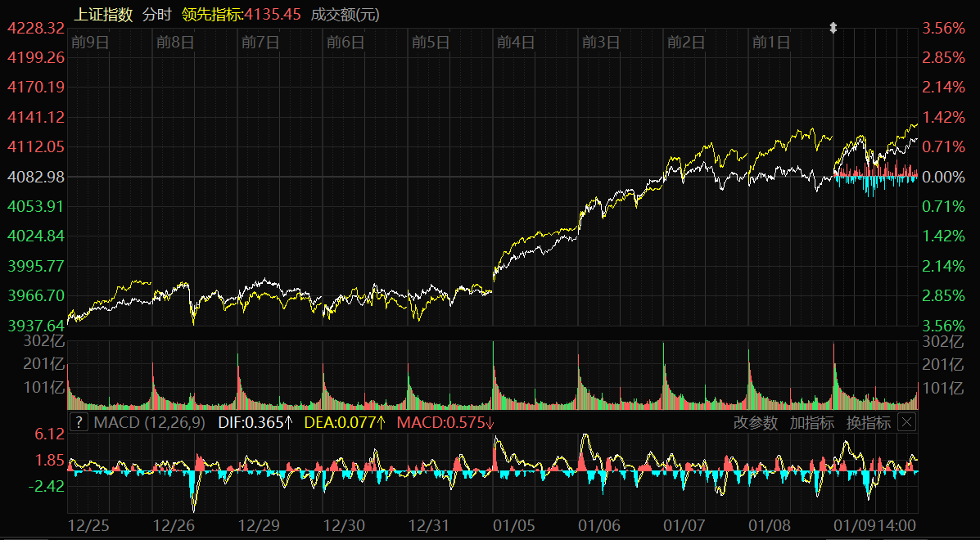The image size is (980, 540).
Task: Click 换指标 to switch indicator
Action: point(868,423)
